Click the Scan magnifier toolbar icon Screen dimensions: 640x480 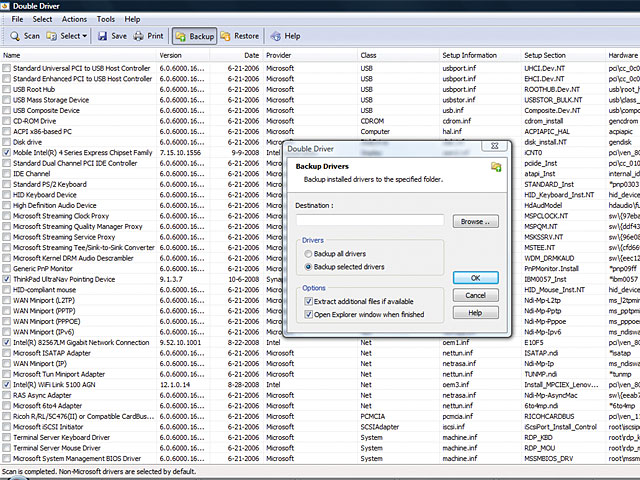tap(13, 36)
